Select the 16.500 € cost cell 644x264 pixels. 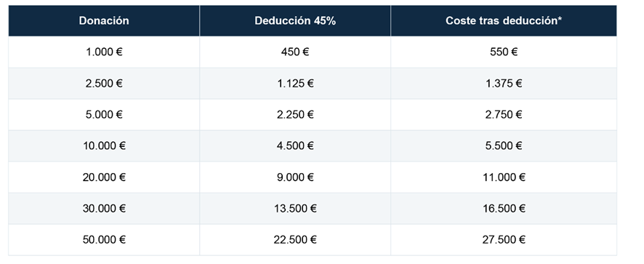click(504, 209)
